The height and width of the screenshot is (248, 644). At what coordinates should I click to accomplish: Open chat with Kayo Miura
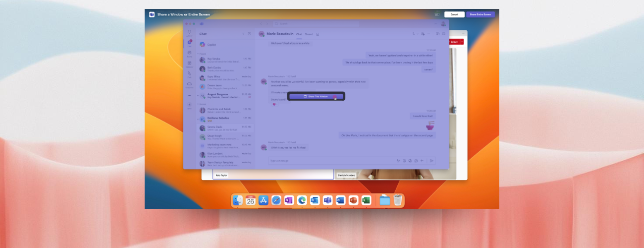pyautogui.click(x=226, y=78)
